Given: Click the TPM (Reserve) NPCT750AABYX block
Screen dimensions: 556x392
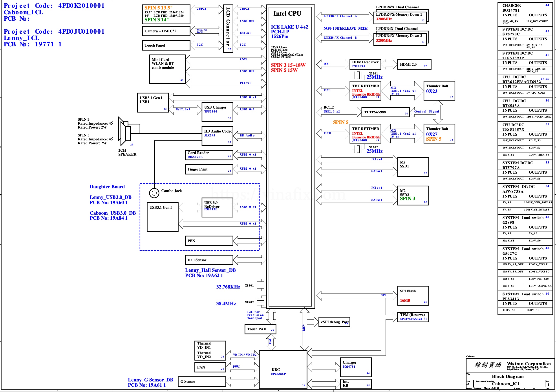Looking at the screenshot, I should point(413,317).
